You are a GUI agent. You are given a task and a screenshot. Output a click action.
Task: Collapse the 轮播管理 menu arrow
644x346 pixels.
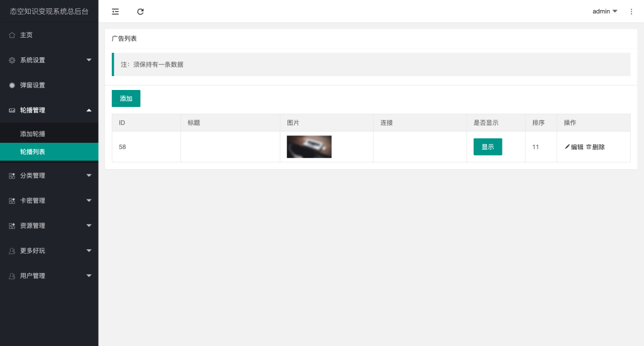click(89, 110)
